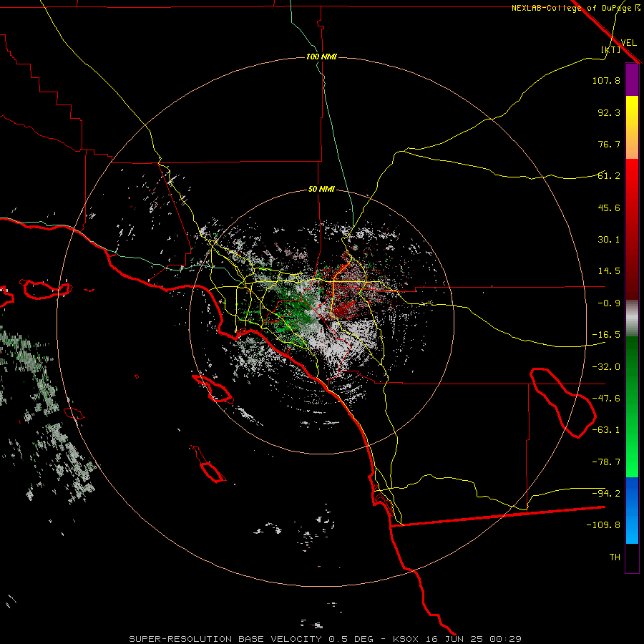Click the '16 JUN 25 00:29' timestamp
Screen dimensions: 644x644
tap(472, 639)
